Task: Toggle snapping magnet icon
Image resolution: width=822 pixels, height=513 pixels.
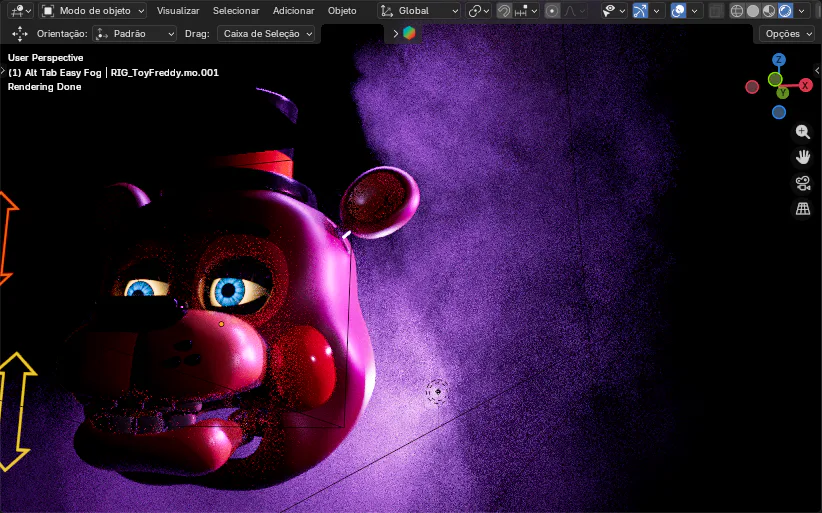Action: [x=504, y=10]
